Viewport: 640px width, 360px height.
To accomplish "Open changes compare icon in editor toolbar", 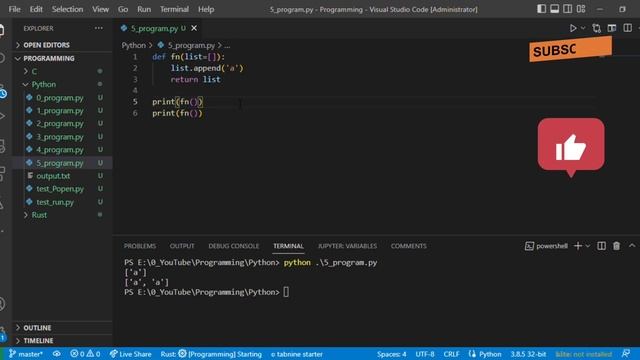I will tap(596, 28).
